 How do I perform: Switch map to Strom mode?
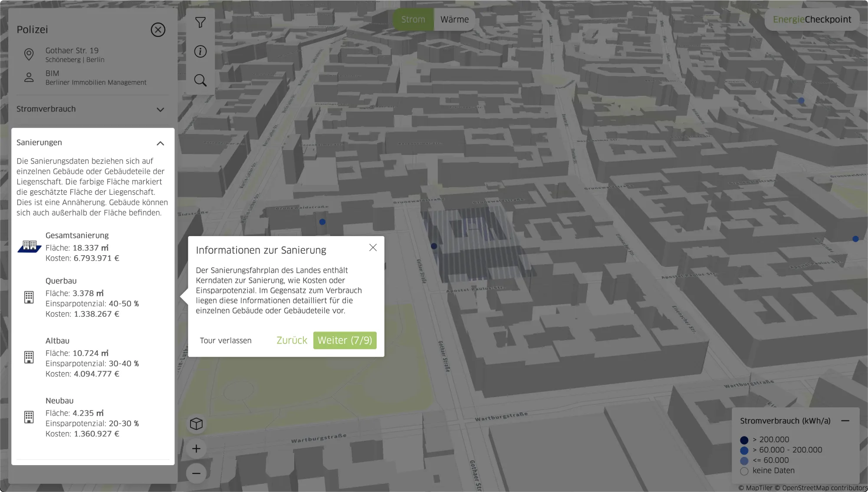click(413, 20)
